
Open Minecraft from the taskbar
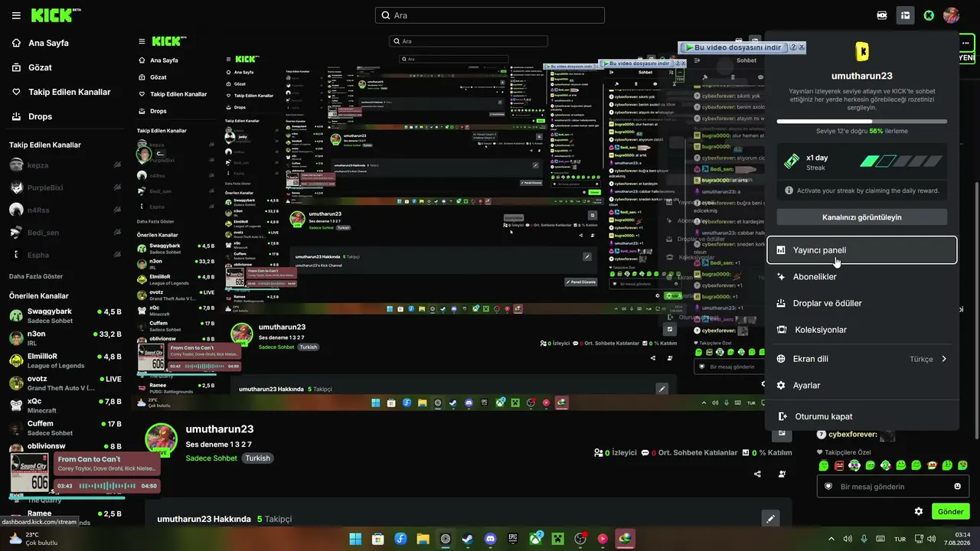click(558, 539)
